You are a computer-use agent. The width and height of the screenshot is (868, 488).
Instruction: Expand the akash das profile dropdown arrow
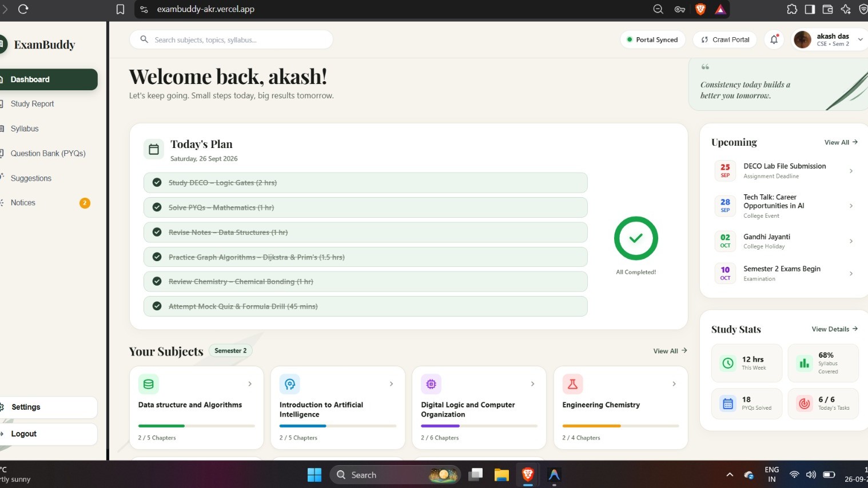click(860, 39)
